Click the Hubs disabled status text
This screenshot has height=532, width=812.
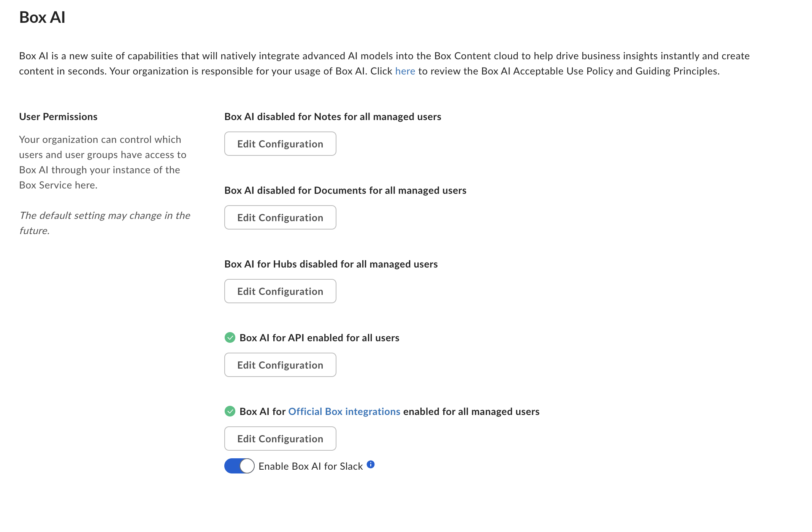pos(331,264)
